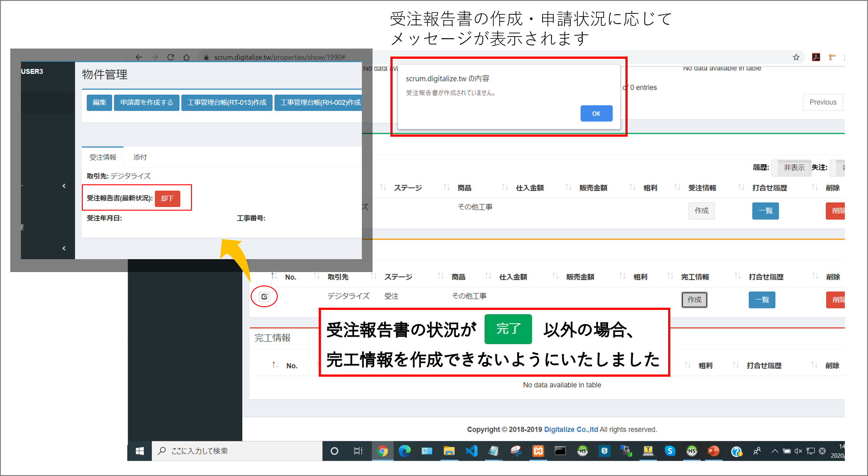Click the browser home icon
The width and height of the screenshot is (868, 476).
(187, 57)
